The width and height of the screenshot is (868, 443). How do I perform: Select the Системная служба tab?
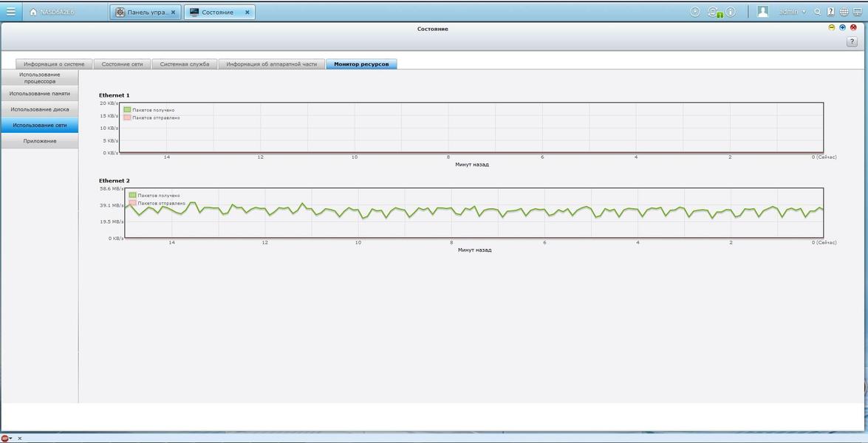coord(185,64)
